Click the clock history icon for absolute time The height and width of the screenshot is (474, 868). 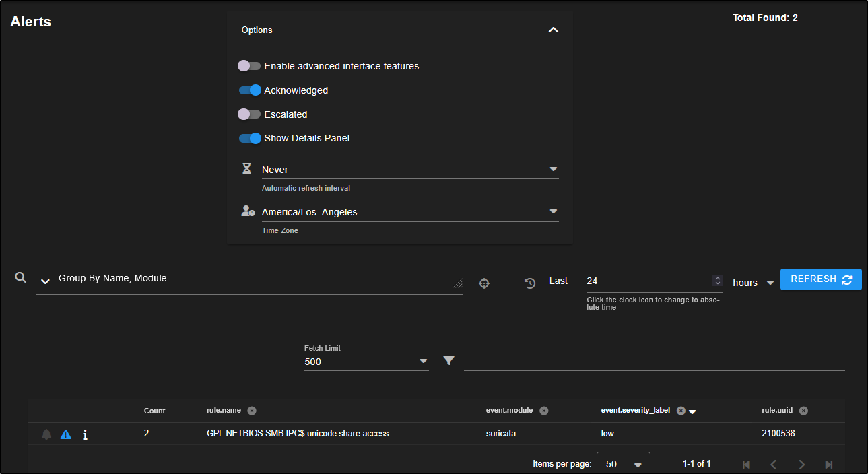coord(530,283)
